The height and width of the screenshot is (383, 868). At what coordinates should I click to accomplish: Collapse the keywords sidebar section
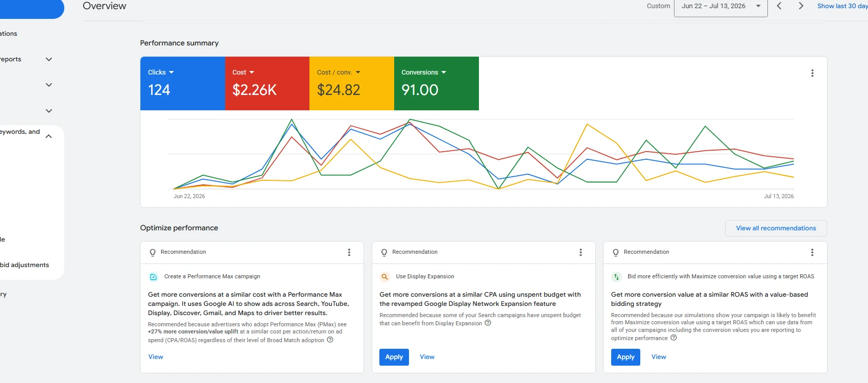(49, 136)
